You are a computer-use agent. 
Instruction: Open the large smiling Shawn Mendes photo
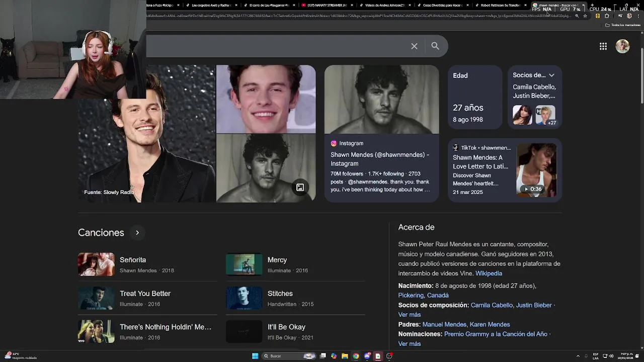click(x=147, y=134)
